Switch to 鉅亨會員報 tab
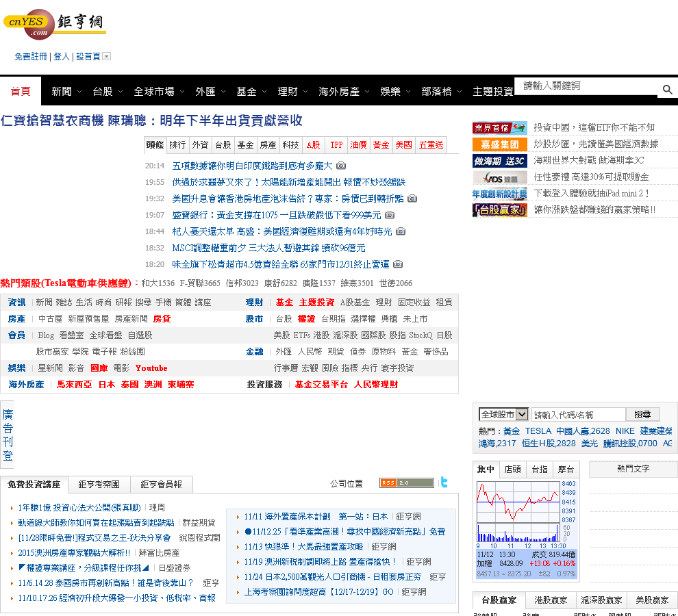Image resolution: width=678 pixels, height=616 pixels. (x=162, y=484)
